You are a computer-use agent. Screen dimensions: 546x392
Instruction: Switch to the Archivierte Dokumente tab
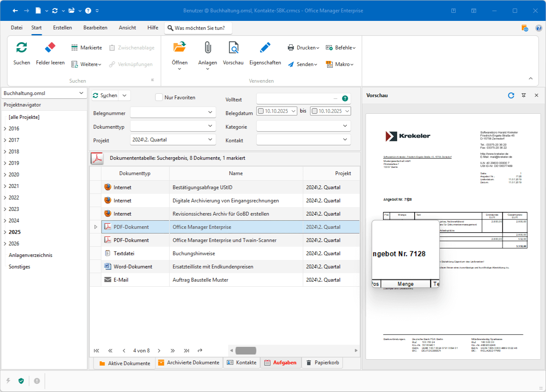pos(189,363)
